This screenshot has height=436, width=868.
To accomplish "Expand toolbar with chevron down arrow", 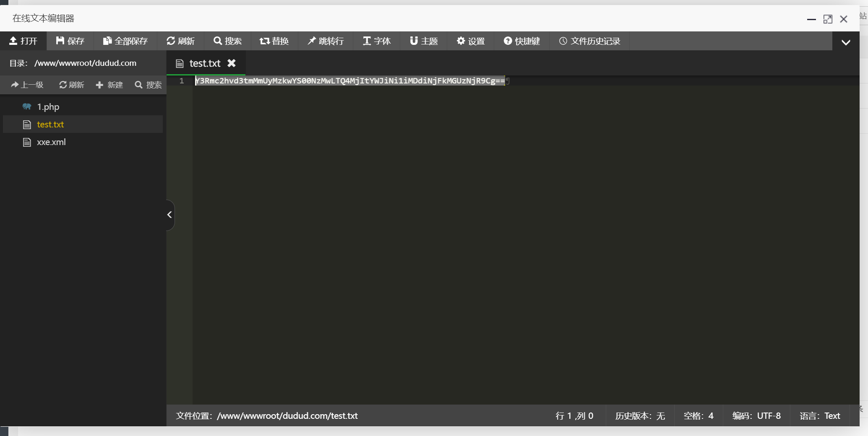I will click(846, 42).
